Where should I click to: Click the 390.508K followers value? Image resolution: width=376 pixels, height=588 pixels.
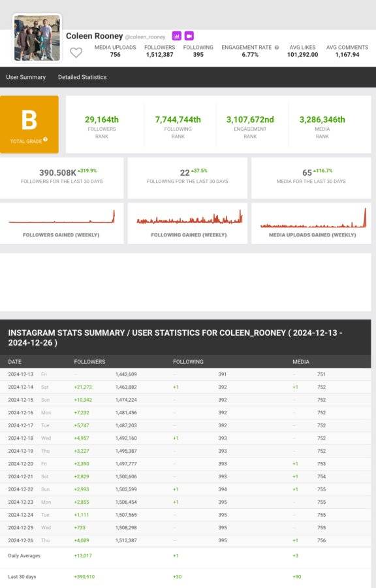point(57,172)
